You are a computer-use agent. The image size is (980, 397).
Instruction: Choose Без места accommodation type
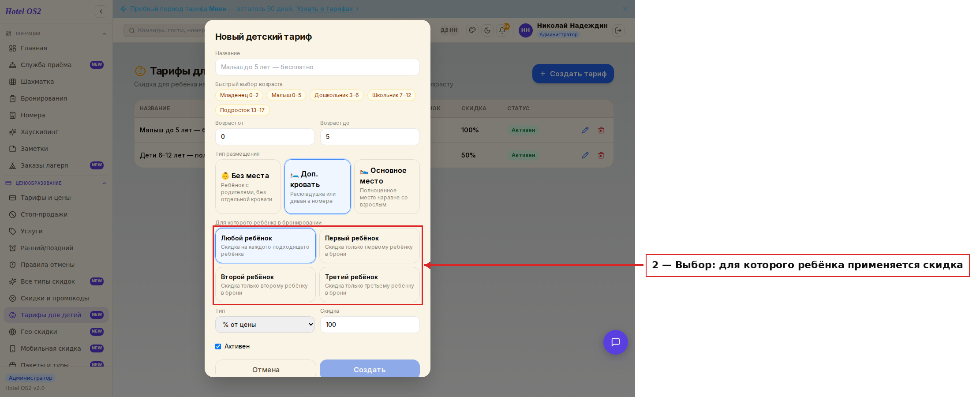pyautogui.click(x=248, y=187)
